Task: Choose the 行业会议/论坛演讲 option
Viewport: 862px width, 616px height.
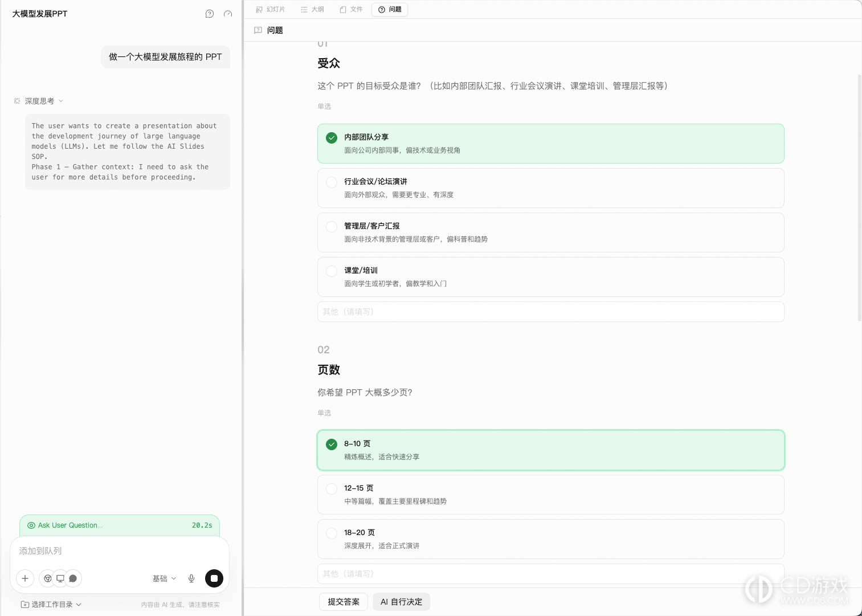Action: coord(551,188)
